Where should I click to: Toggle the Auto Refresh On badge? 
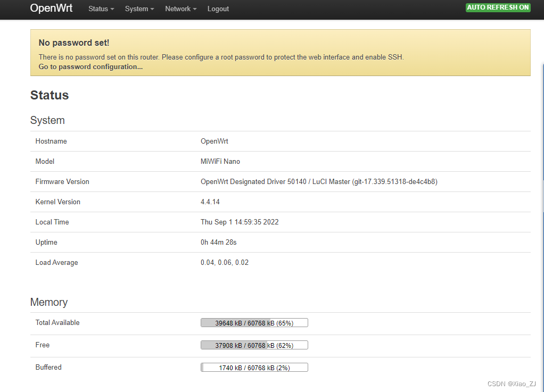(498, 7)
